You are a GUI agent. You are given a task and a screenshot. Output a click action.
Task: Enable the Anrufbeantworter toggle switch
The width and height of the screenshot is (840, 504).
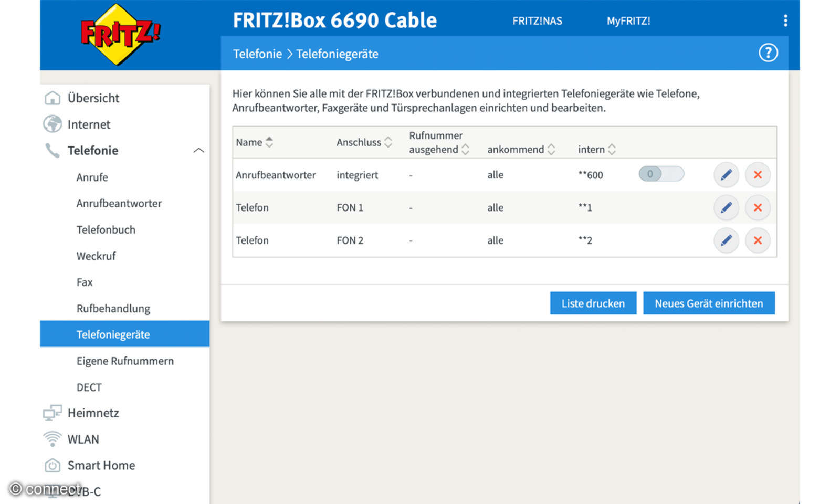point(661,174)
